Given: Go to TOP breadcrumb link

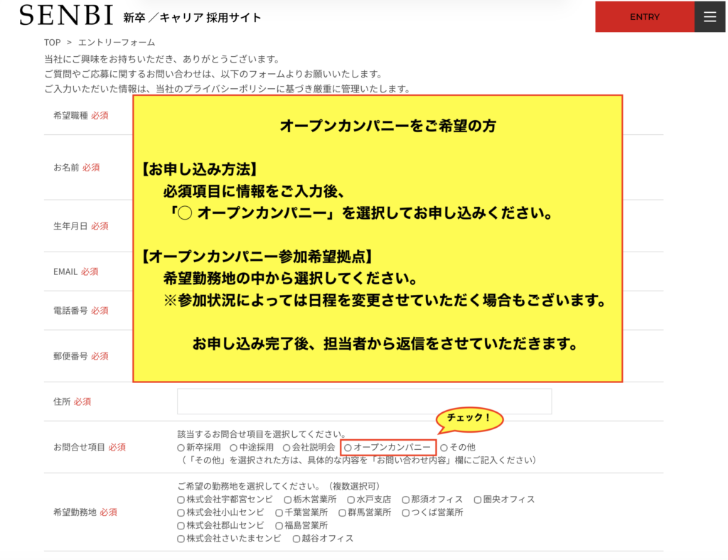Looking at the screenshot, I should click(x=53, y=42).
